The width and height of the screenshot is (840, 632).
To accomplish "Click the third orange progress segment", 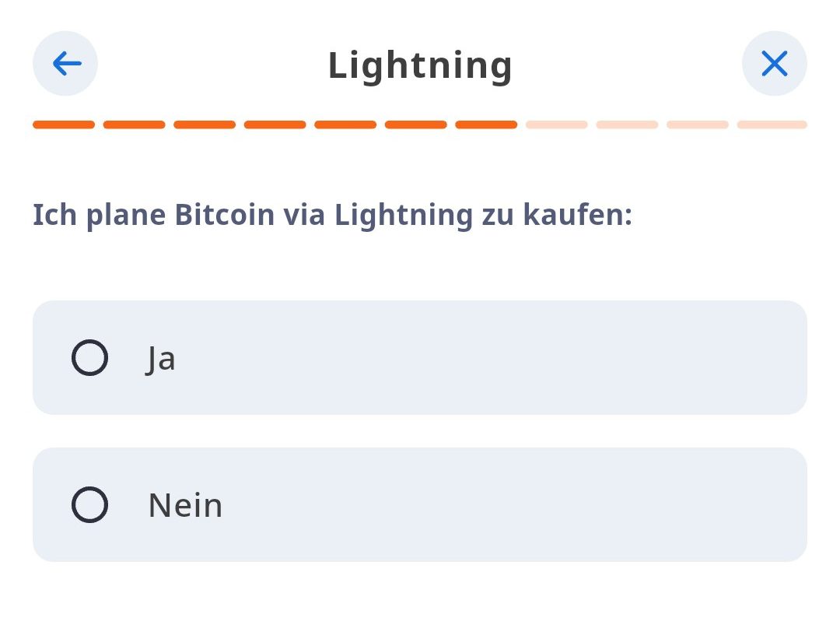I will click(x=205, y=125).
